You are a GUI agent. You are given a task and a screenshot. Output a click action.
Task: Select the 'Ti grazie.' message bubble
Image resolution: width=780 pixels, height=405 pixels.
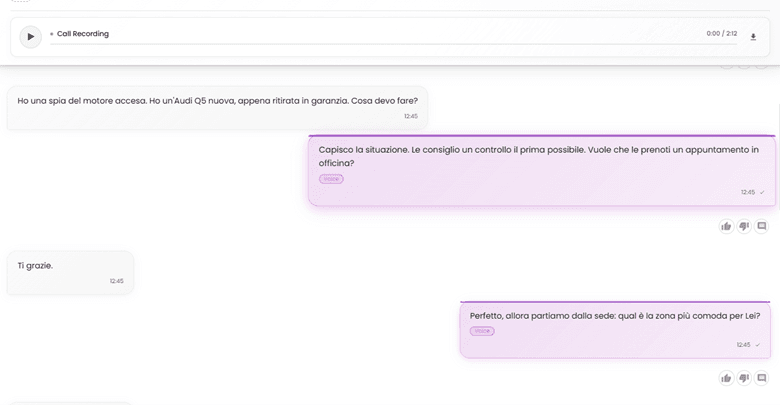click(x=71, y=272)
